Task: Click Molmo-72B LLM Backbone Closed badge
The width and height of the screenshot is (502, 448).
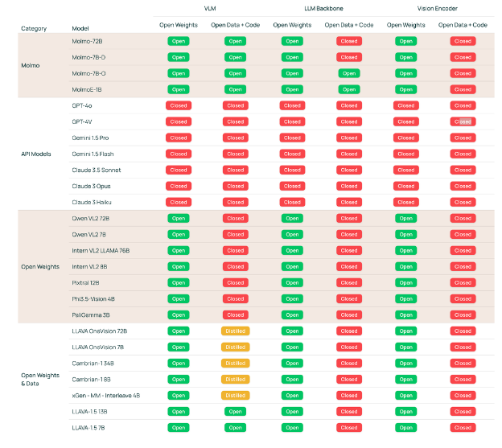Action: coord(349,41)
